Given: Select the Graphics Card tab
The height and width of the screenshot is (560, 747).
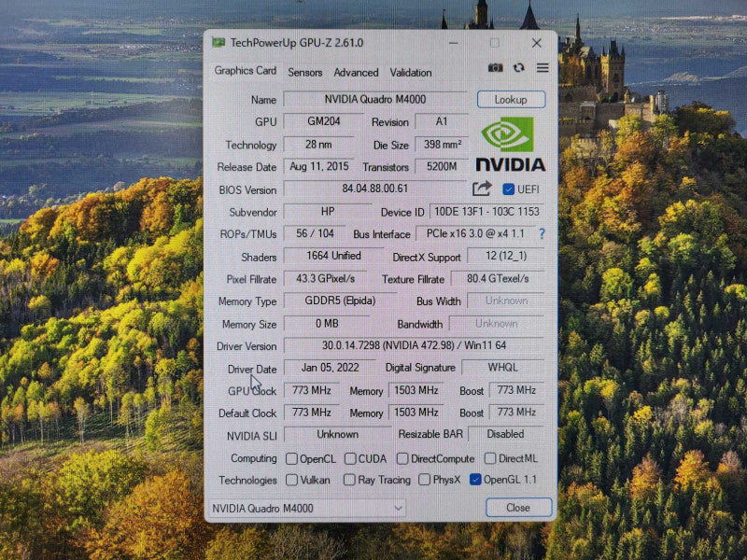Looking at the screenshot, I should tap(246, 71).
